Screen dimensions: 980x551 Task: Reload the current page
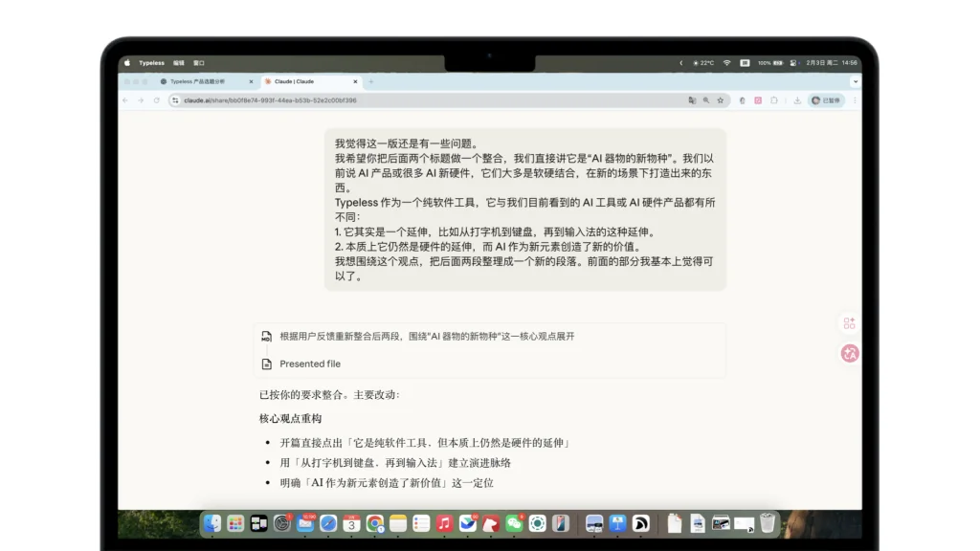coord(156,99)
